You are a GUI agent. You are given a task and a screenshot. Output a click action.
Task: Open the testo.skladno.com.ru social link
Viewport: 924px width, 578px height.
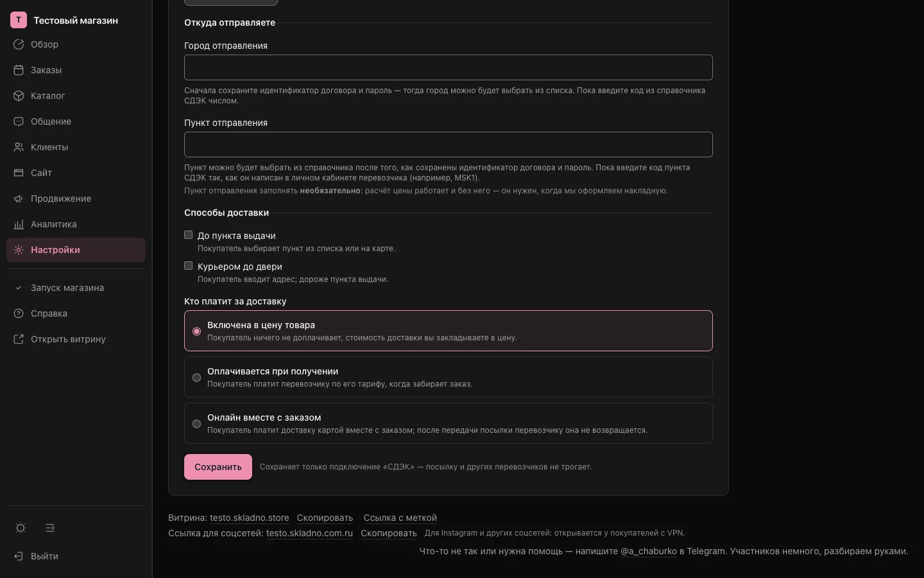[309, 533]
